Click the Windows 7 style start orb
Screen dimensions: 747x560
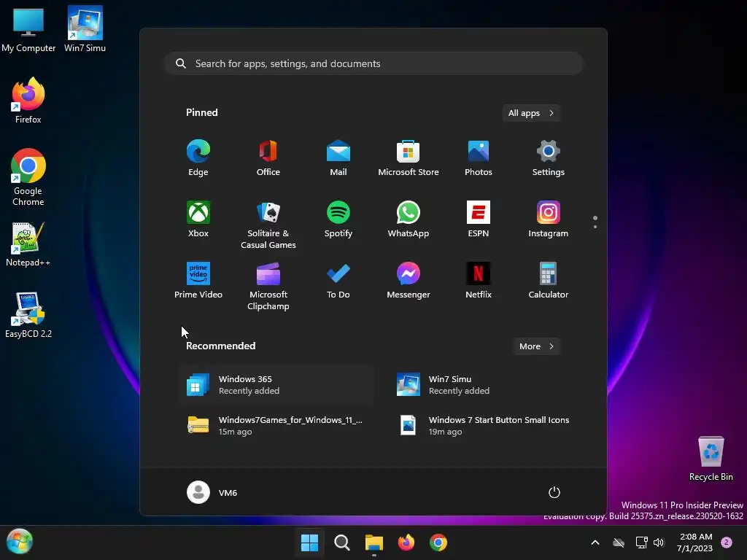coord(20,541)
